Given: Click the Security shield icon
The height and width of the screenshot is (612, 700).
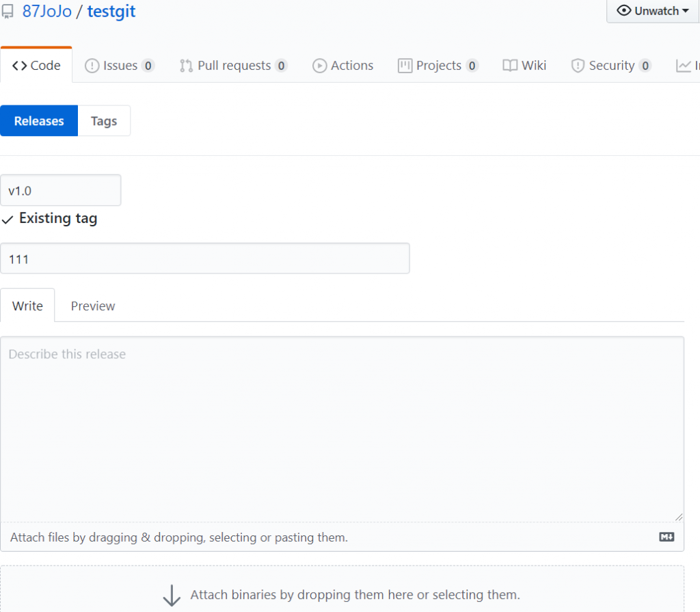Looking at the screenshot, I should click(578, 66).
